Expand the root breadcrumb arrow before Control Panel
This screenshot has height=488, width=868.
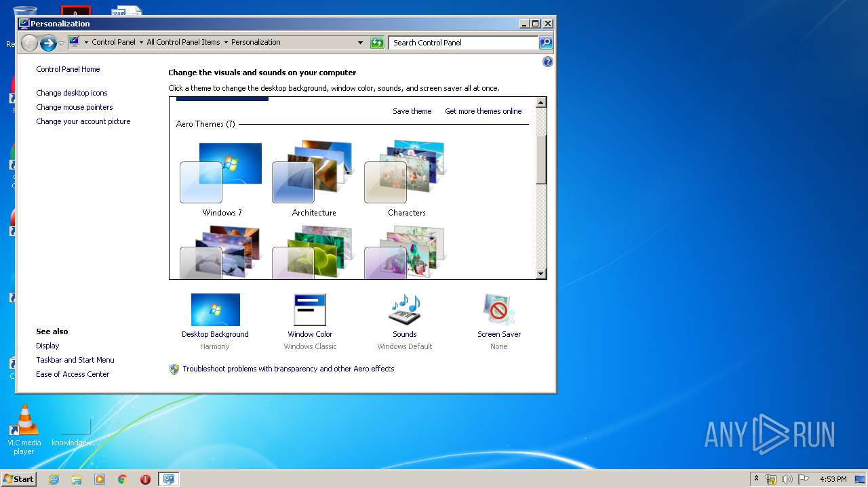(x=86, y=42)
